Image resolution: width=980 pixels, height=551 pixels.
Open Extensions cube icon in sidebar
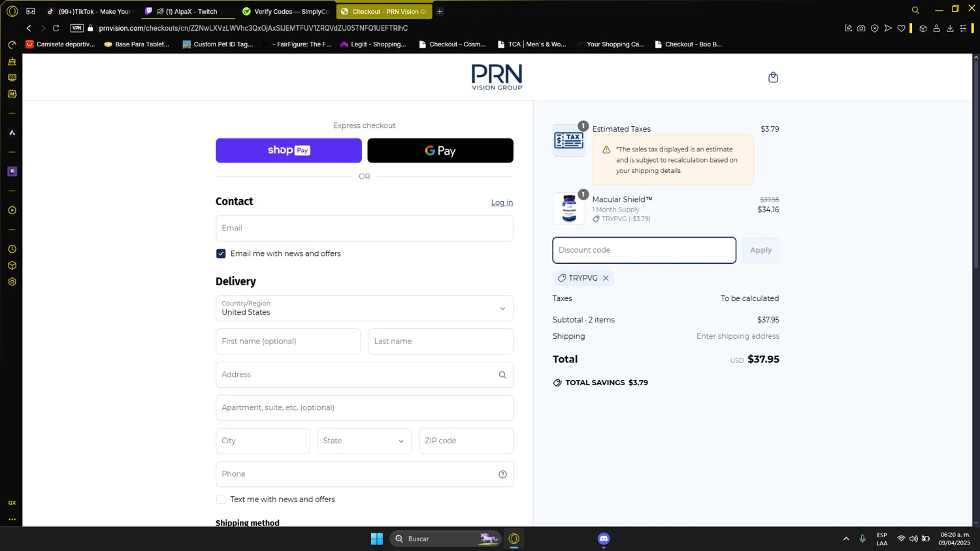(12, 266)
